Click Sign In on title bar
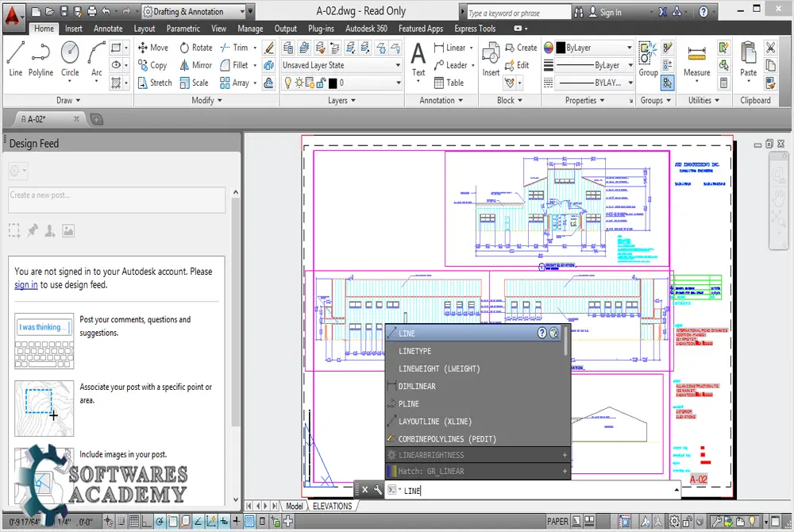Image resolution: width=794 pixels, height=532 pixels. 605,12
